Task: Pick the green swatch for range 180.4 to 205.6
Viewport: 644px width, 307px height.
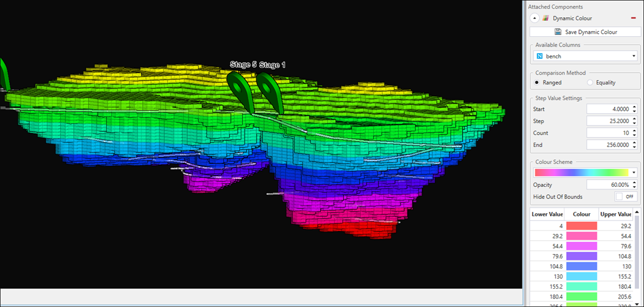Action: (581, 297)
